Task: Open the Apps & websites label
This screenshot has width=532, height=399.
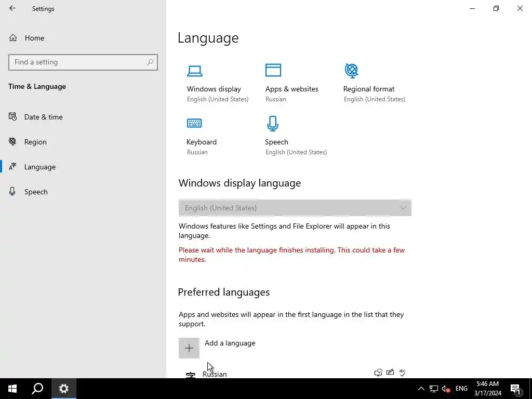Action: coord(292,89)
